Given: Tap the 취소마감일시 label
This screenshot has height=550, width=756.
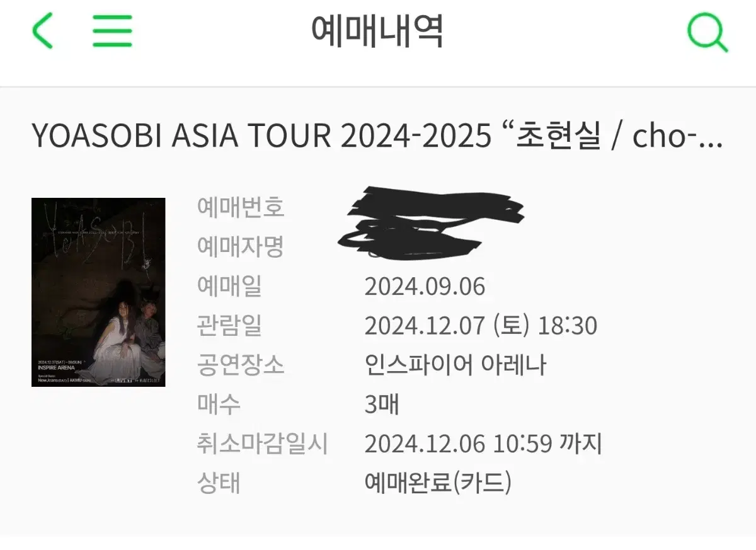Looking at the screenshot, I should click(263, 444).
